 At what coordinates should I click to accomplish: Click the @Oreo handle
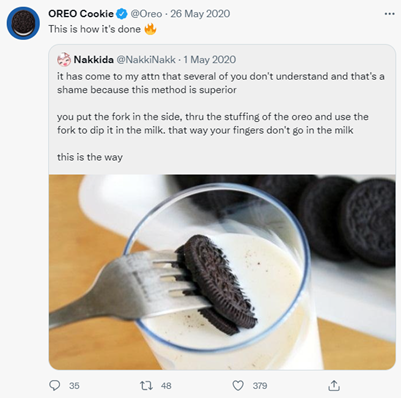pos(146,14)
